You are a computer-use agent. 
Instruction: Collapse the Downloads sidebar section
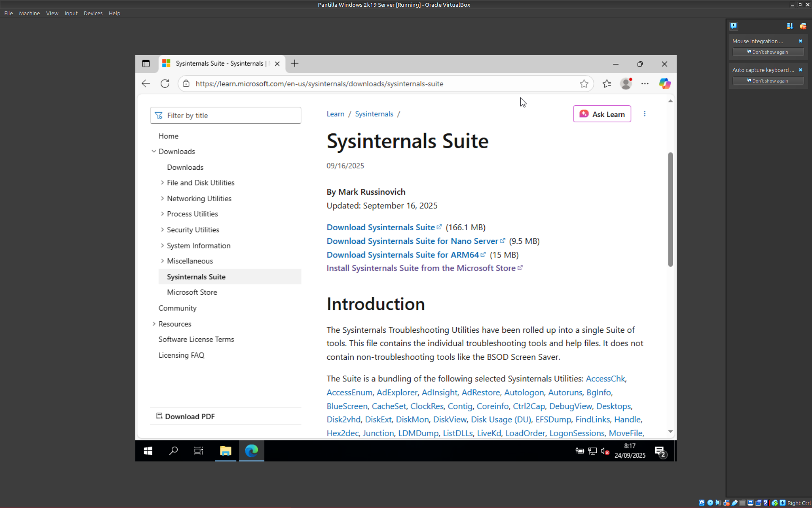pyautogui.click(x=154, y=151)
